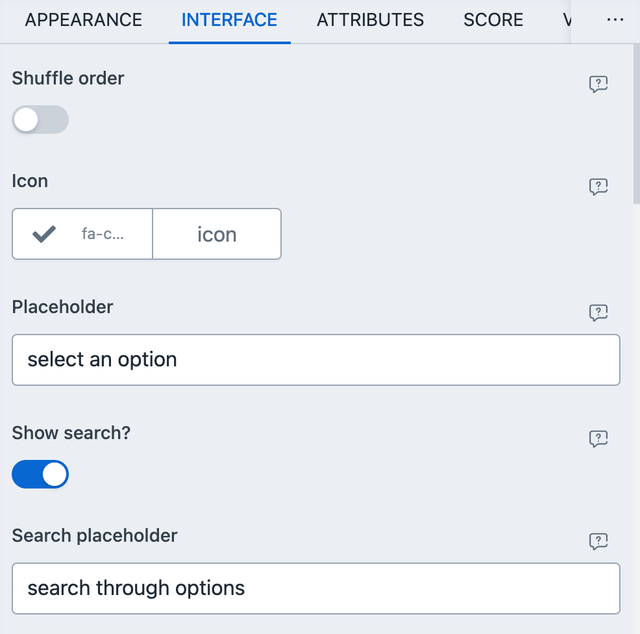The height and width of the screenshot is (634, 640).
Task: Select the partially hidden tab after SCORE
Action: pyautogui.click(x=566, y=20)
